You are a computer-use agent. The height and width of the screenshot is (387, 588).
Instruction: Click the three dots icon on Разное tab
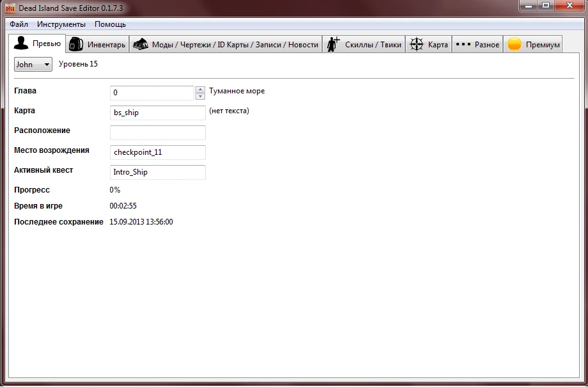coord(463,44)
